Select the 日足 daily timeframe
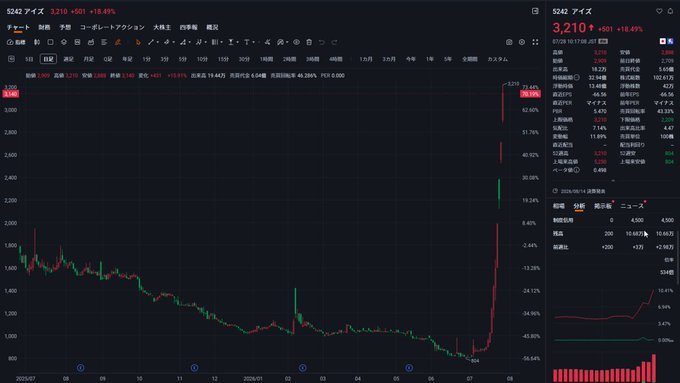680x383 pixels. (x=48, y=59)
